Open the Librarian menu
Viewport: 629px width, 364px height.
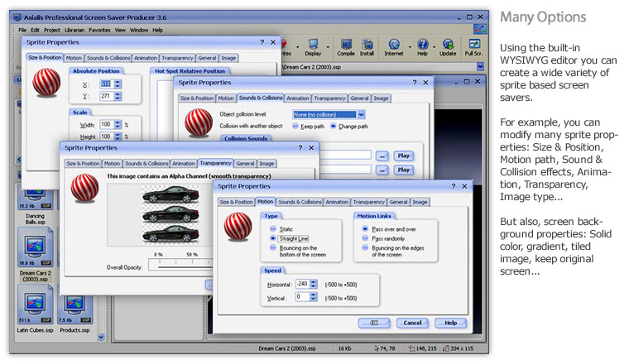[74, 30]
